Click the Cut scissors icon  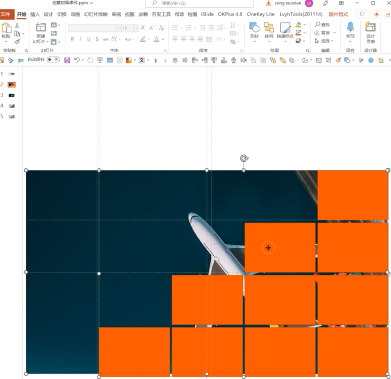coord(17,26)
